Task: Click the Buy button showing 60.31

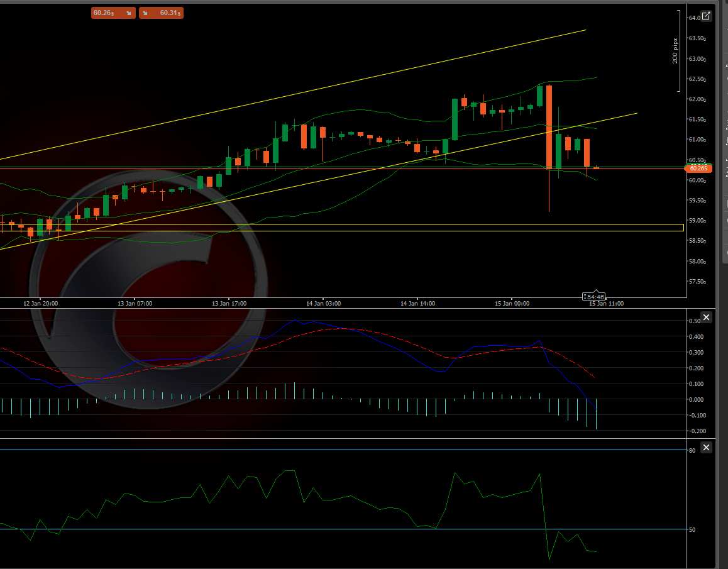Action: coord(161,13)
